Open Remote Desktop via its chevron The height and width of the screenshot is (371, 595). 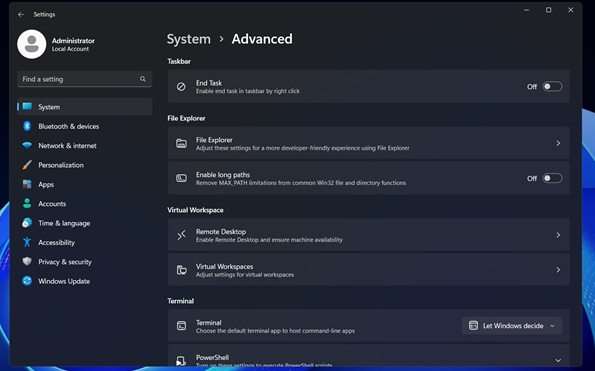point(558,235)
